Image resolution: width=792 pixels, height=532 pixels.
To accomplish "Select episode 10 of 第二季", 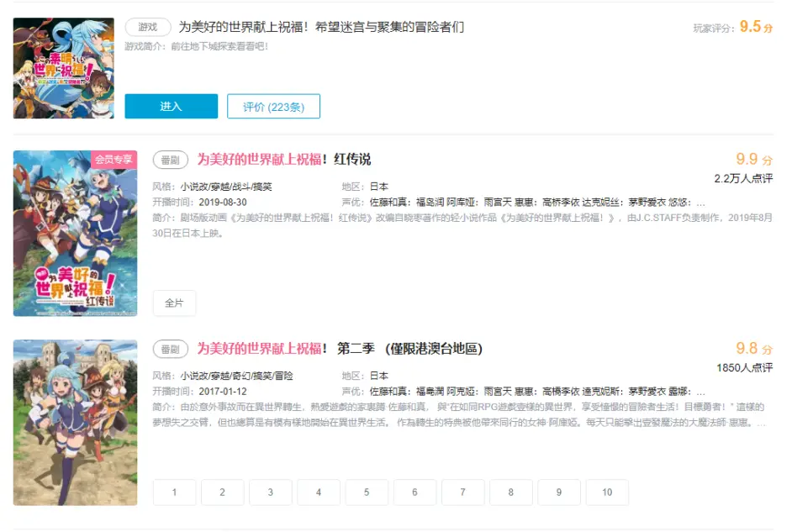I will pos(607,492).
